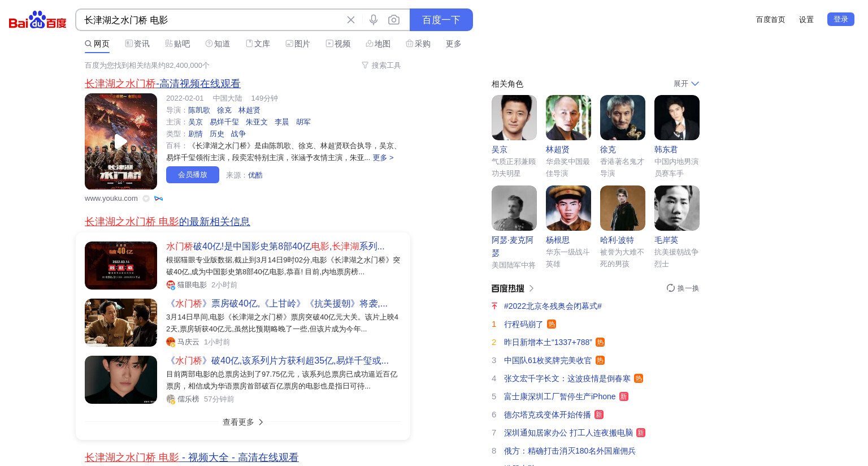The image size is (868, 466).
Task: Open 阿瑟·麦克阿瑟 role link
Action: click(x=513, y=247)
